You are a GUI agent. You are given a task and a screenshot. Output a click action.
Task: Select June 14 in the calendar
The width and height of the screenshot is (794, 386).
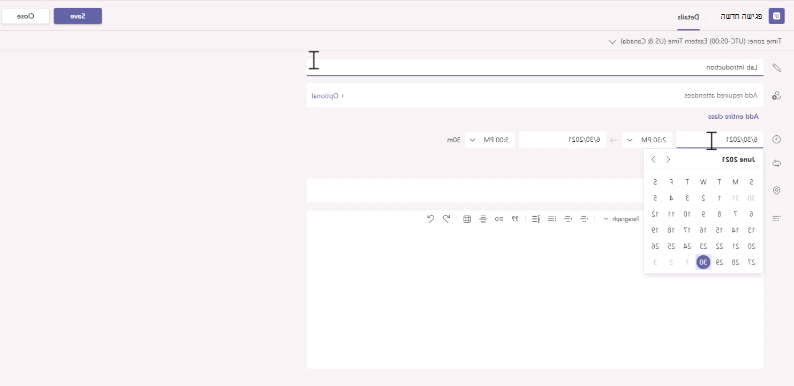(x=735, y=230)
